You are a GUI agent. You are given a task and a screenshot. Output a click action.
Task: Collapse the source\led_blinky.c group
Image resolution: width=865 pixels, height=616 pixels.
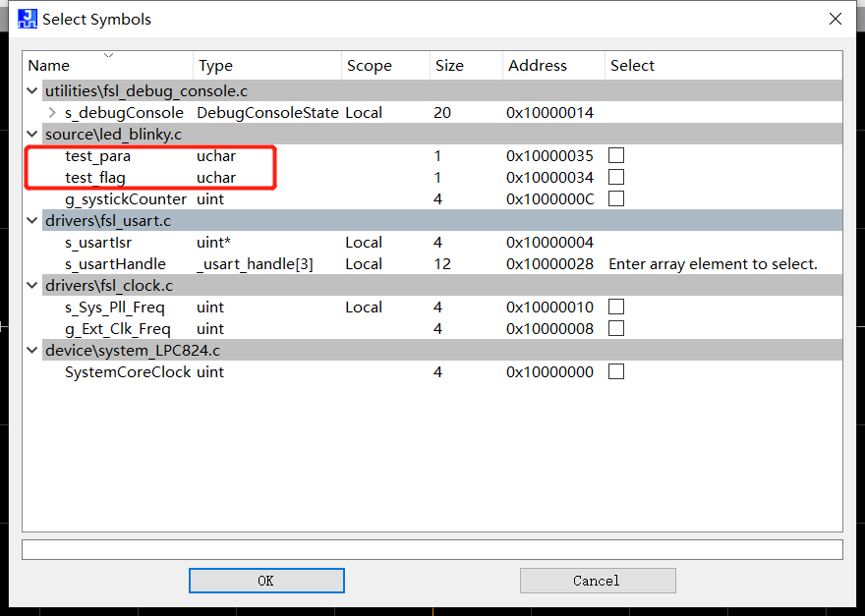[32, 135]
